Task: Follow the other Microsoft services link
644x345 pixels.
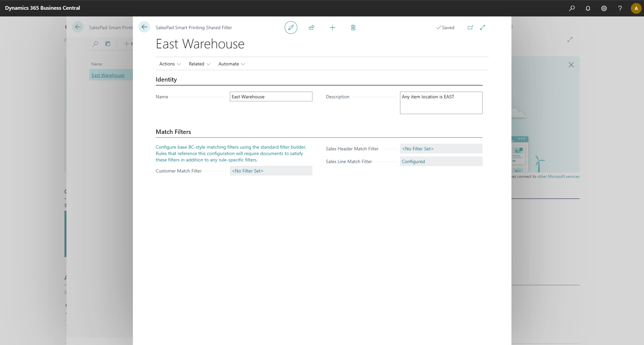Action: click(558, 177)
